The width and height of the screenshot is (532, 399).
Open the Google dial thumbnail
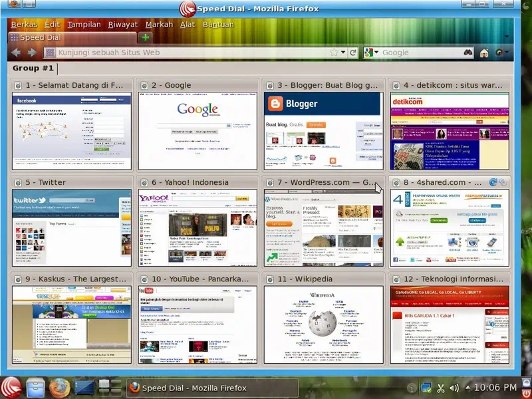click(x=198, y=130)
